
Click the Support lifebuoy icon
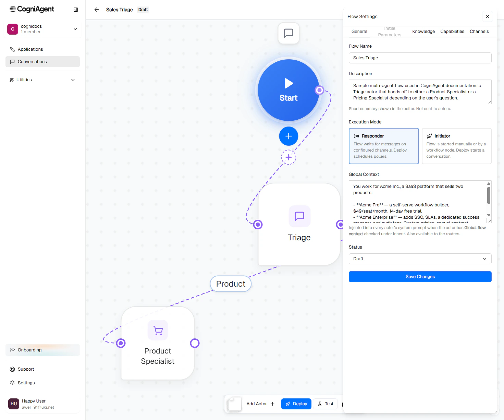point(12,369)
